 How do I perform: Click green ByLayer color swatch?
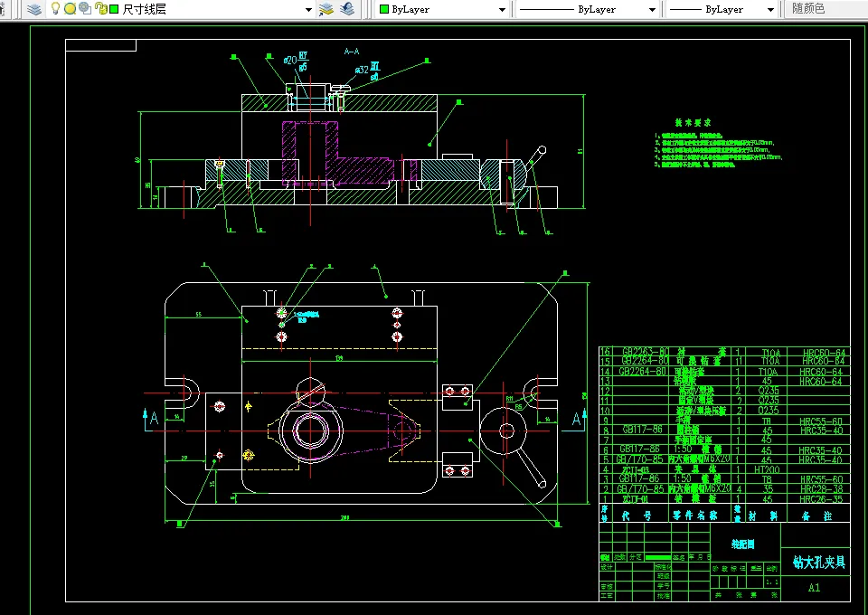click(x=383, y=9)
